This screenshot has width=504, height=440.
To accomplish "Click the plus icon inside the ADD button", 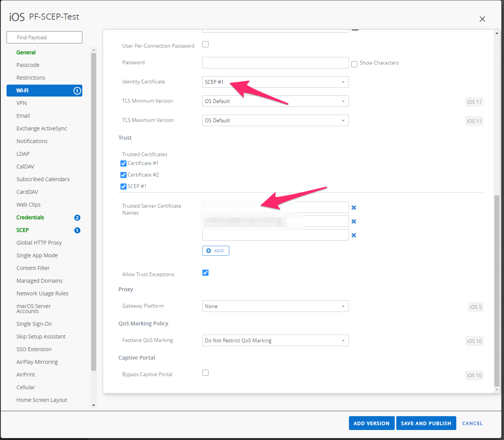I will point(209,250).
